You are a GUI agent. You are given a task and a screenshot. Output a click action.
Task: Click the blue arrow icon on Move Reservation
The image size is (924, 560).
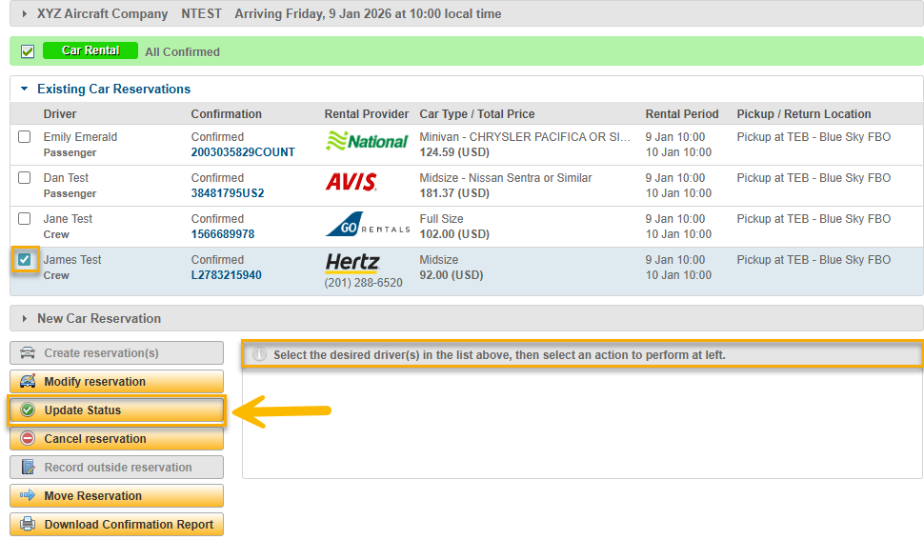point(27,496)
